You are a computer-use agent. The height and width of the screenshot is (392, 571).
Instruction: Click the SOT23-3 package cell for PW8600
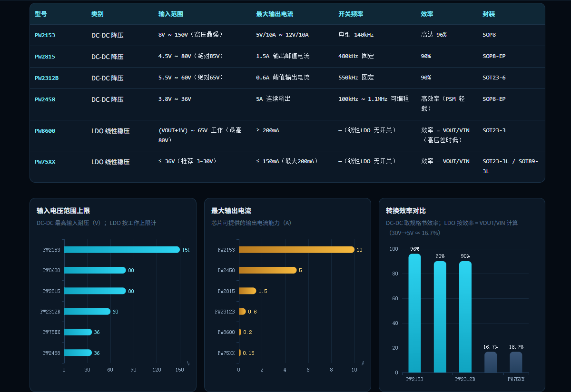point(494,130)
